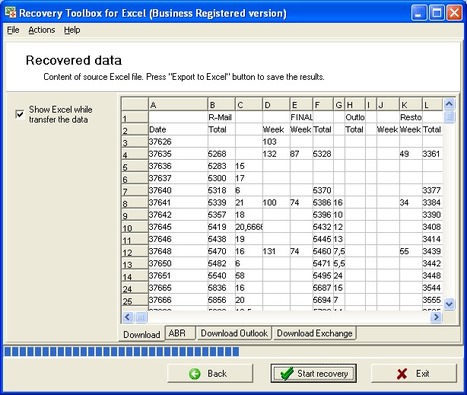The image size is (467, 395).
Task: Click cell 7,5 in column G
Action: pyautogui.click(x=339, y=251)
